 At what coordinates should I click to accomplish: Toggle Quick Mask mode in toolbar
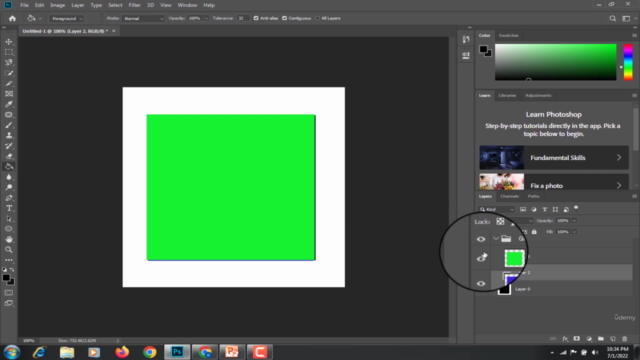(9, 293)
